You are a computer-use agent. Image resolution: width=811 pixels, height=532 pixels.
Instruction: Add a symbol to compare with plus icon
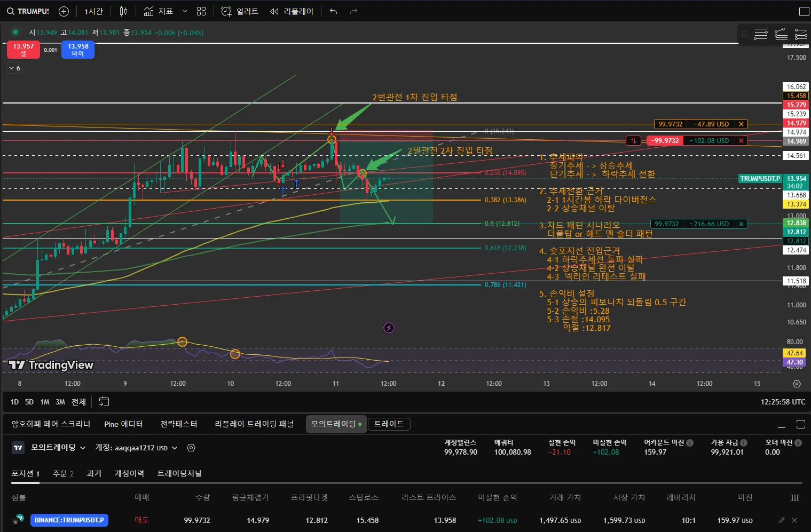tap(64, 11)
